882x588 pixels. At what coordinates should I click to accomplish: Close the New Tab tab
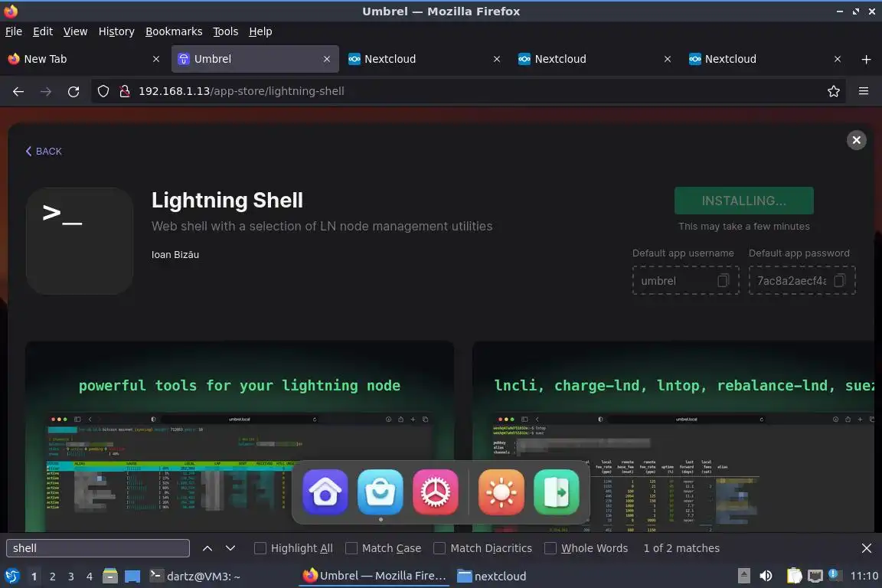(x=156, y=59)
